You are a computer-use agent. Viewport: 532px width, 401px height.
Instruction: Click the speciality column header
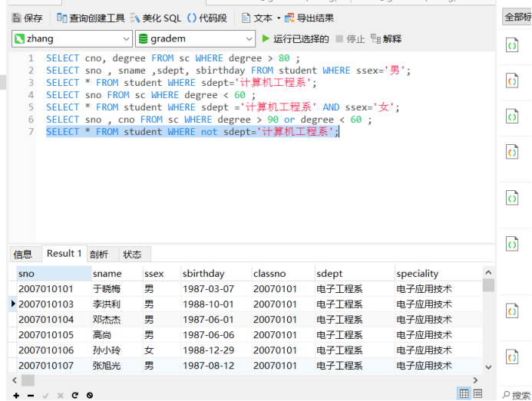(x=438, y=274)
